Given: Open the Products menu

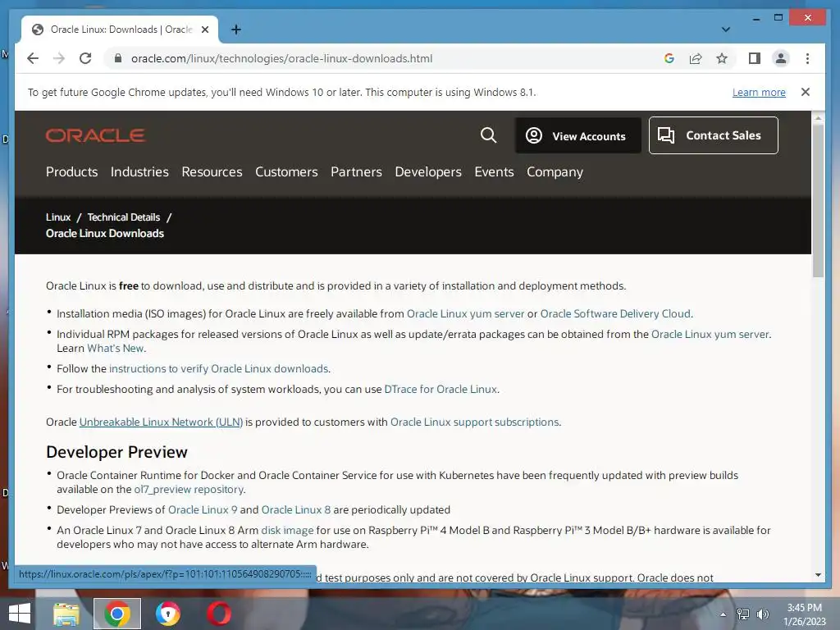Looking at the screenshot, I should [x=72, y=172].
